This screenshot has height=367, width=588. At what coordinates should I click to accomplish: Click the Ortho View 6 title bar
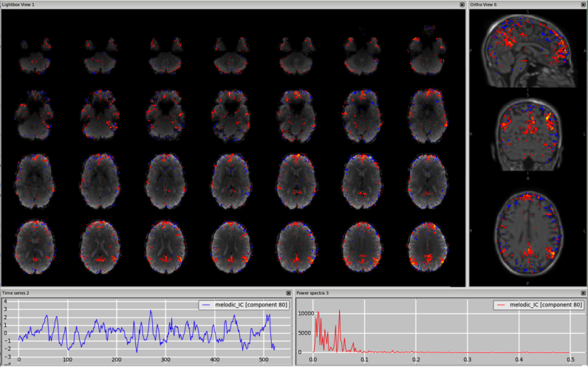click(x=517, y=4)
